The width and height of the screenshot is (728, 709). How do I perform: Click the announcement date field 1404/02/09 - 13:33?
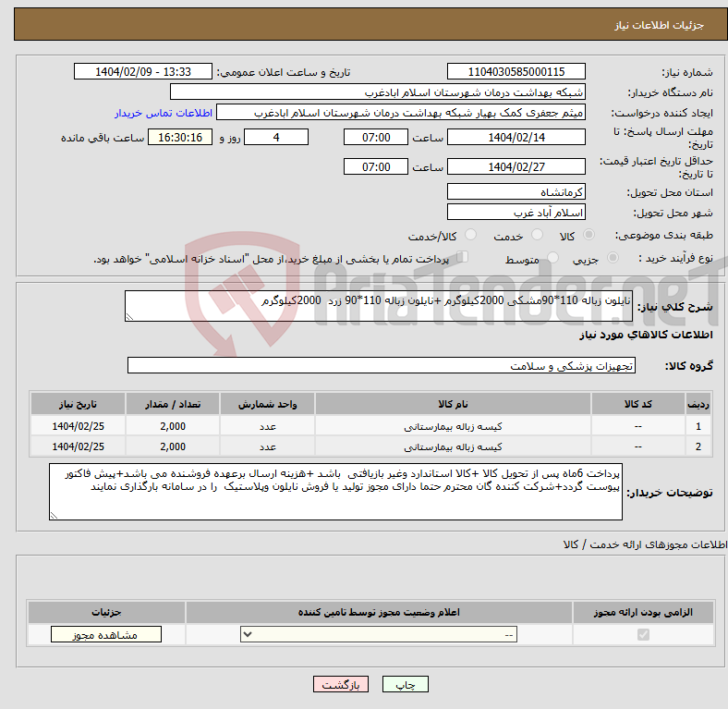[x=143, y=71]
